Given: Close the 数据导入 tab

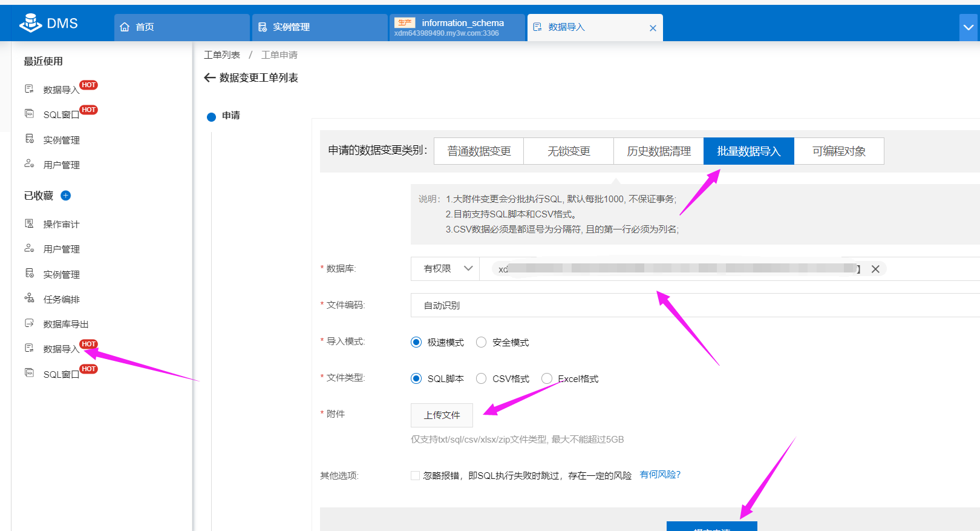Looking at the screenshot, I should [653, 28].
